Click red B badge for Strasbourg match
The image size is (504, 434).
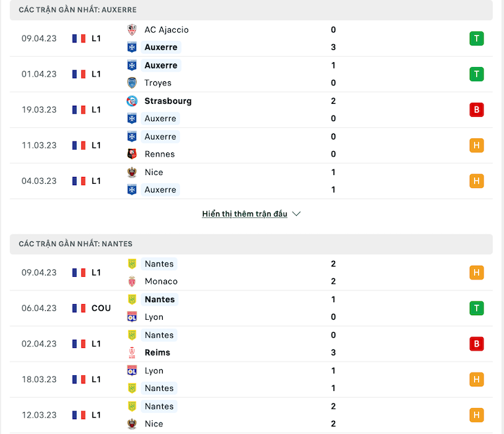tap(477, 110)
